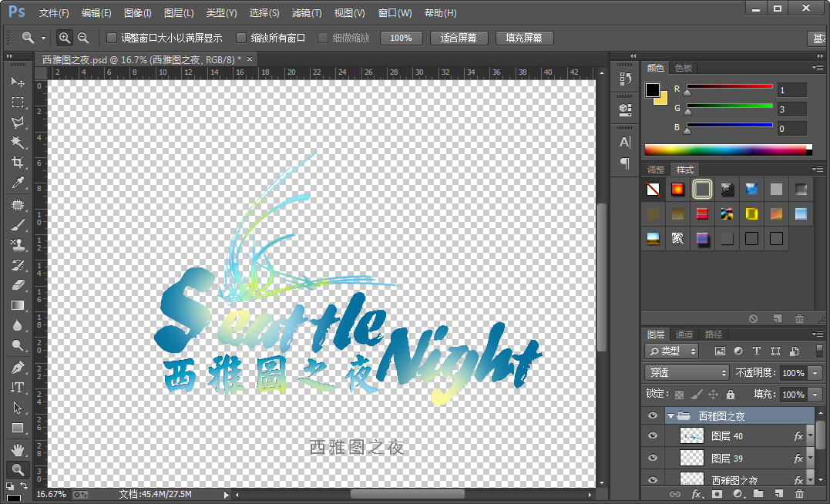Toggle lock transparent pixels icon
The image size is (830, 504).
pos(679,395)
